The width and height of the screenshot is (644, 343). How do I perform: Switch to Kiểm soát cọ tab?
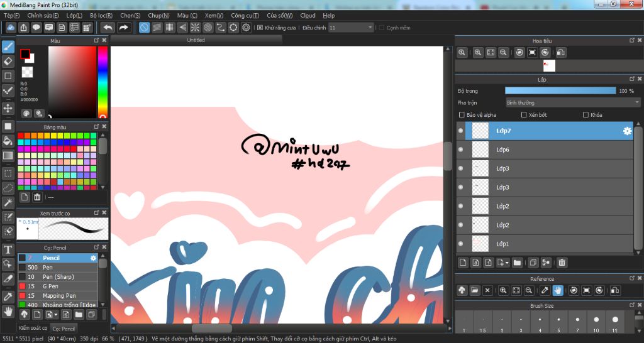click(33, 328)
